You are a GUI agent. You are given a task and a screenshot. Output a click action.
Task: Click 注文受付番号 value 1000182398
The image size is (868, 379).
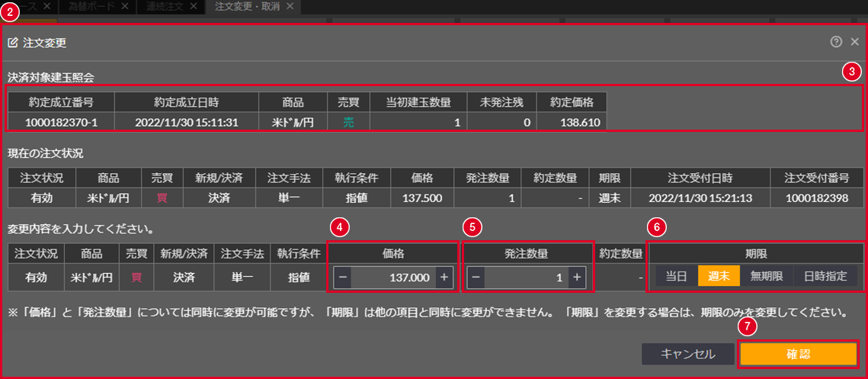816,198
